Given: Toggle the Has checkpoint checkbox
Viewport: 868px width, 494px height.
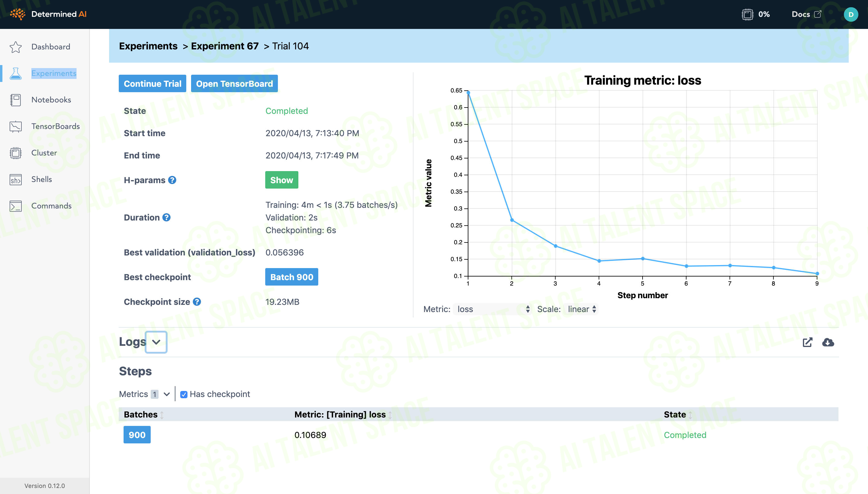Looking at the screenshot, I should [x=184, y=394].
